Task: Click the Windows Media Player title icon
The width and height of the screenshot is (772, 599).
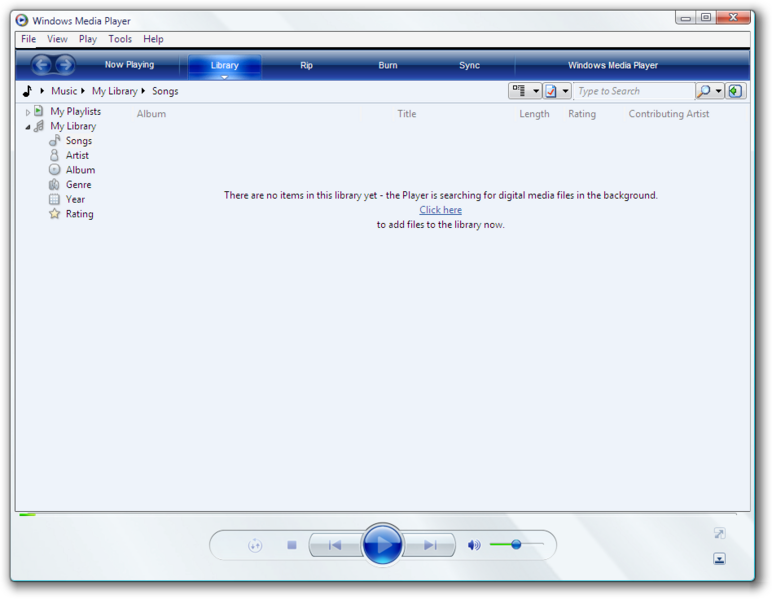Action: tap(22, 20)
